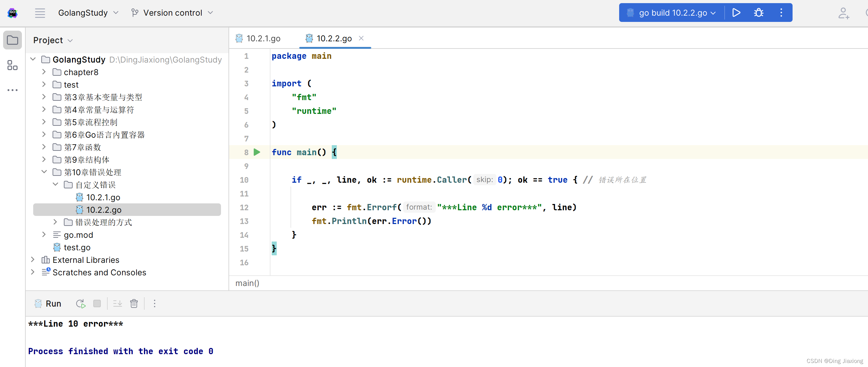868x367 pixels.
Task: Click the Run button to execute
Action: point(736,12)
